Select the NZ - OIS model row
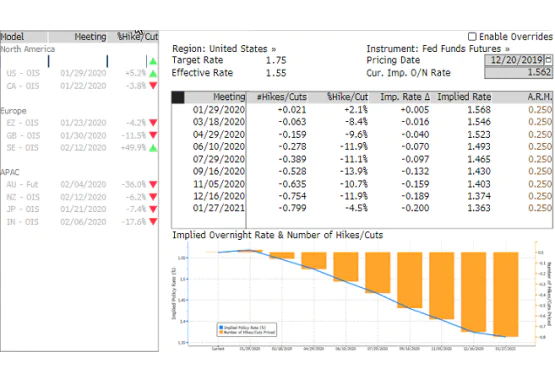Screen dimensions: 555x382 click(79, 197)
